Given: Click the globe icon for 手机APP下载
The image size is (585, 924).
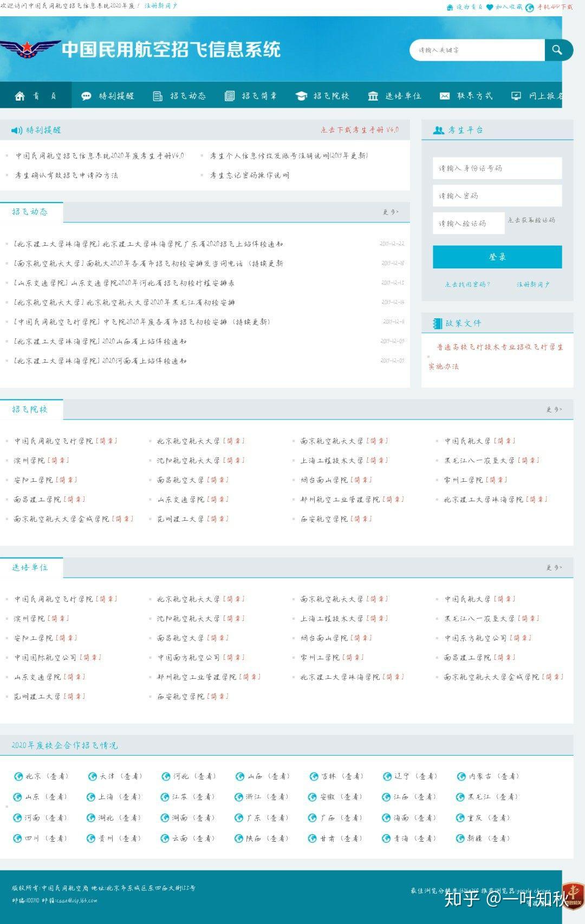Looking at the screenshot, I should (x=530, y=8).
